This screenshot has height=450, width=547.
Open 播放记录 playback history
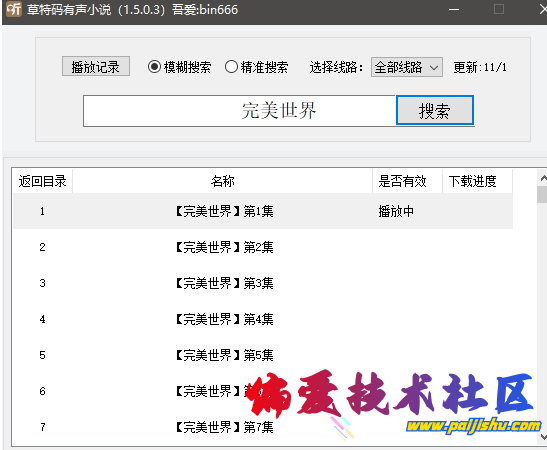(96, 66)
